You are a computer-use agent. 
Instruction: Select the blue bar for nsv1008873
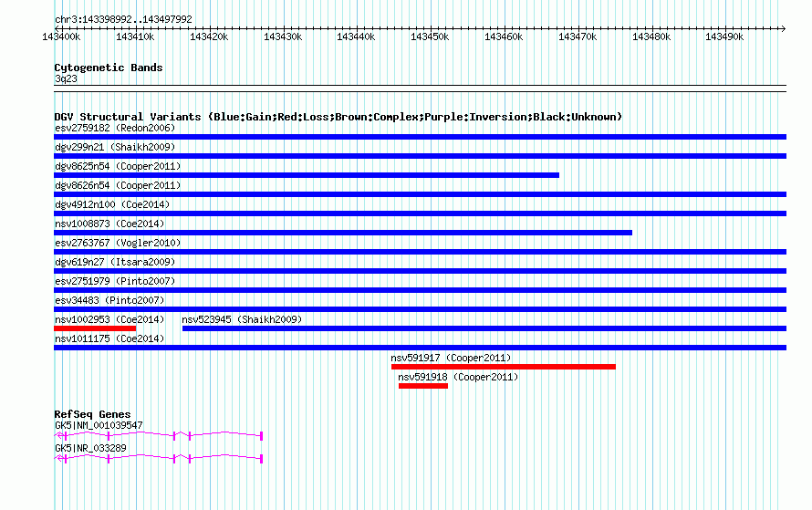click(x=343, y=233)
